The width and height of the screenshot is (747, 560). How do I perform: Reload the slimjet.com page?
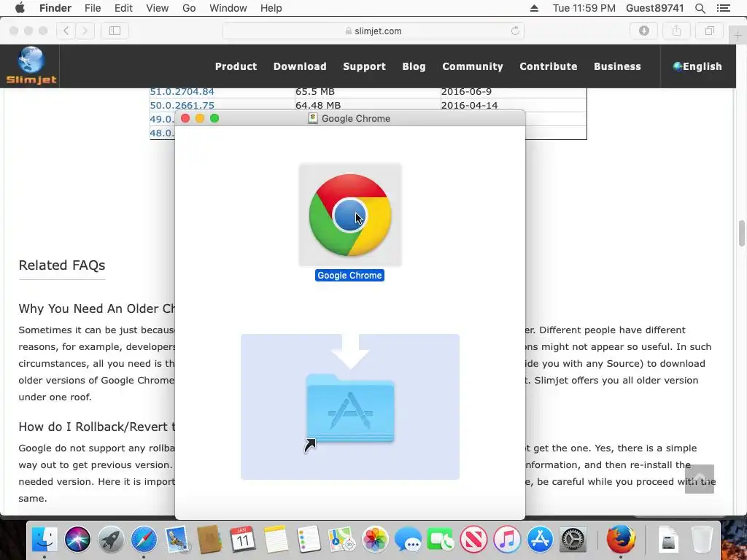click(515, 31)
